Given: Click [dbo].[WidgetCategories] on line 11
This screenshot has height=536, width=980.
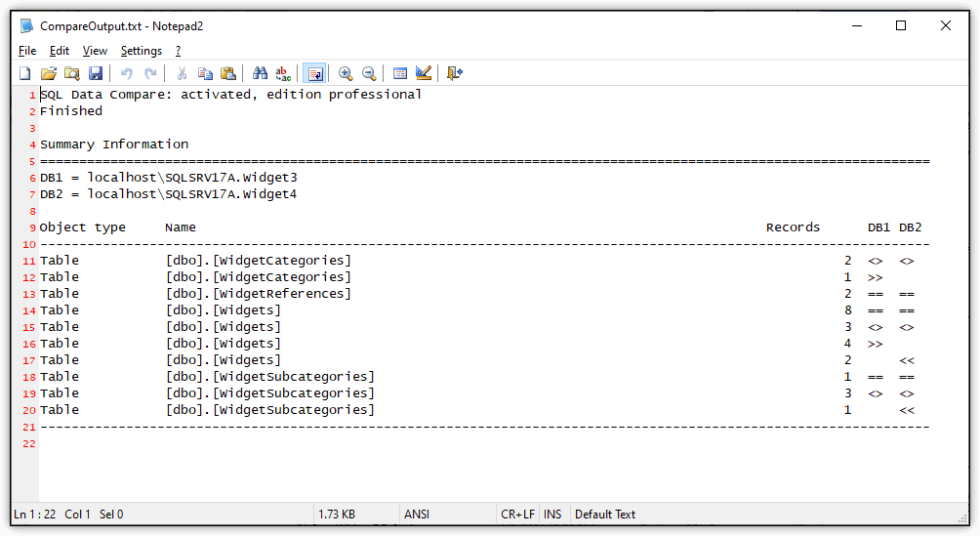Looking at the screenshot, I should pos(258,261).
